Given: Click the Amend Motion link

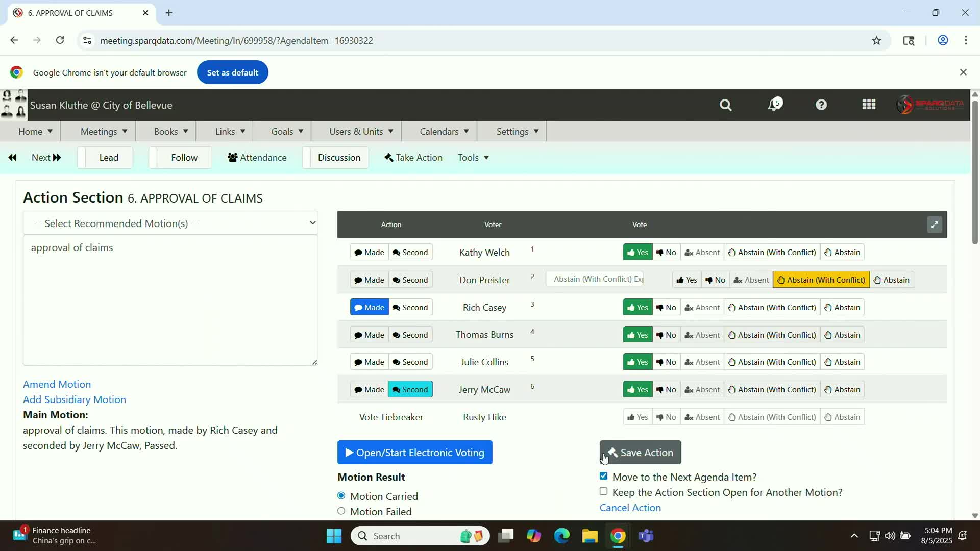Looking at the screenshot, I should point(57,384).
